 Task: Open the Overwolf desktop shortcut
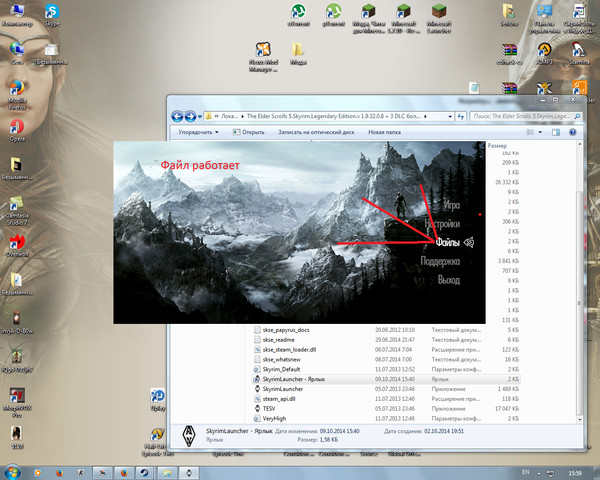17,246
